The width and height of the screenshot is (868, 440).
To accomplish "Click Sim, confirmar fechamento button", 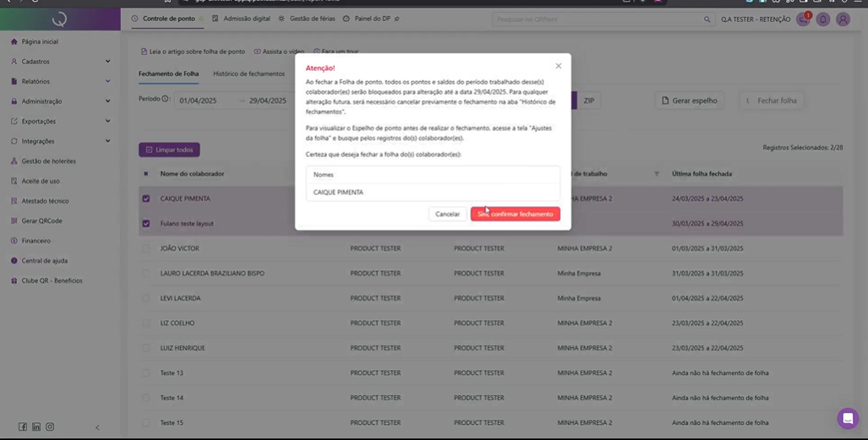I will [515, 215].
